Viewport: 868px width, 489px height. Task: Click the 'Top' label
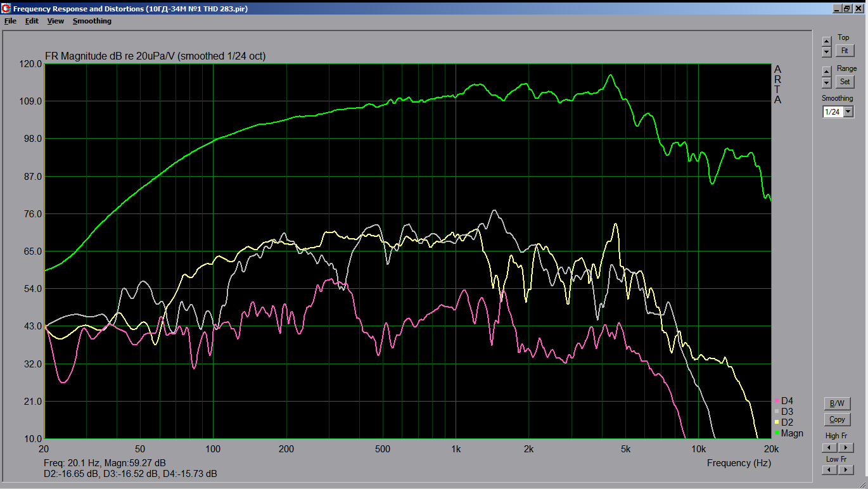843,37
